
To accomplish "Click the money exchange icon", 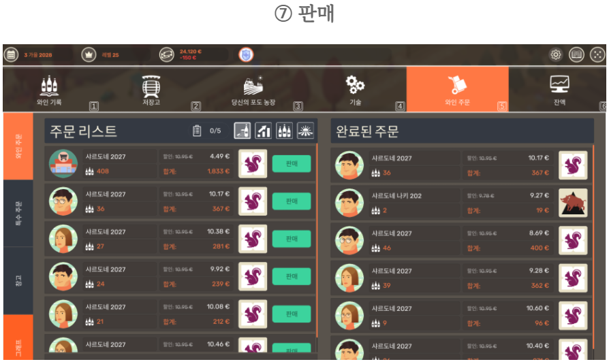I will pos(167,54).
